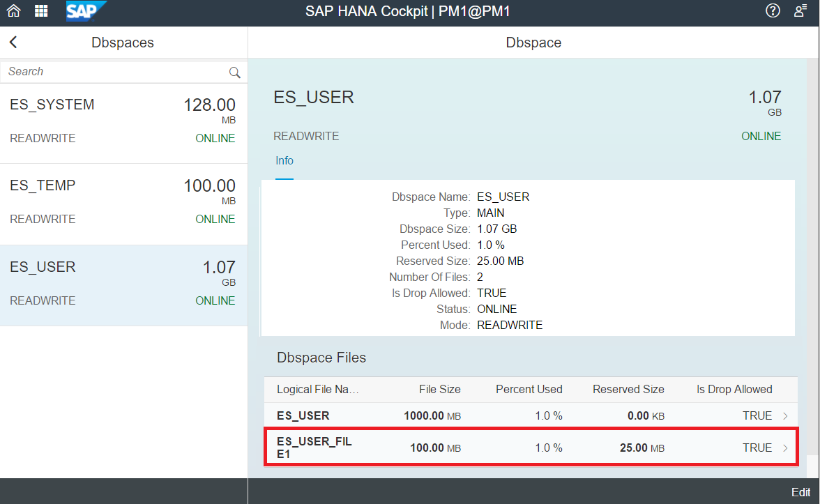Select the ES_TEMP dbspace entry
This screenshot has height=504, width=820.
(x=123, y=204)
